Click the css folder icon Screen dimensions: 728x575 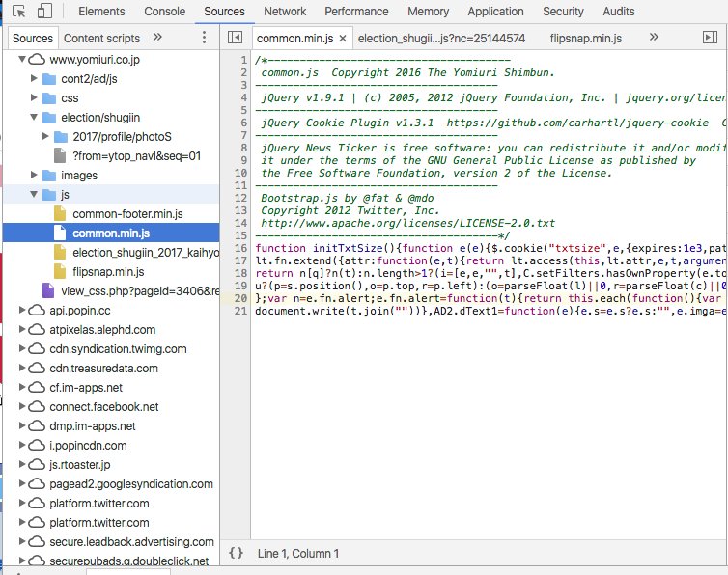[49, 97]
